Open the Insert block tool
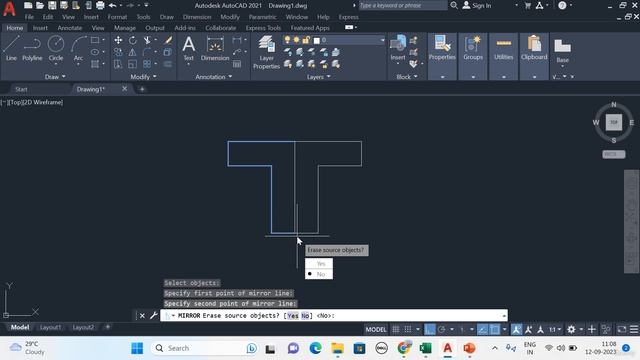This screenshot has width=640, height=360. [x=398, y=48]
